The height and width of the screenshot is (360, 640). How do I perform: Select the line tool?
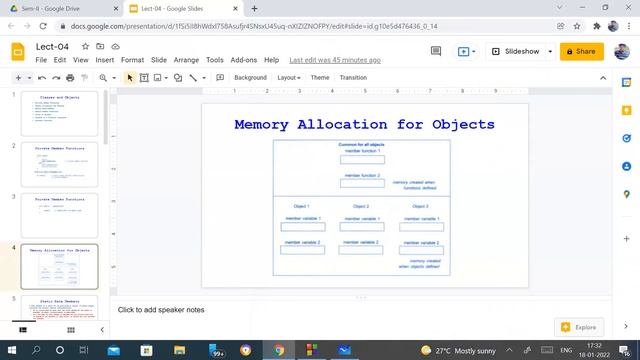(193, 78)
